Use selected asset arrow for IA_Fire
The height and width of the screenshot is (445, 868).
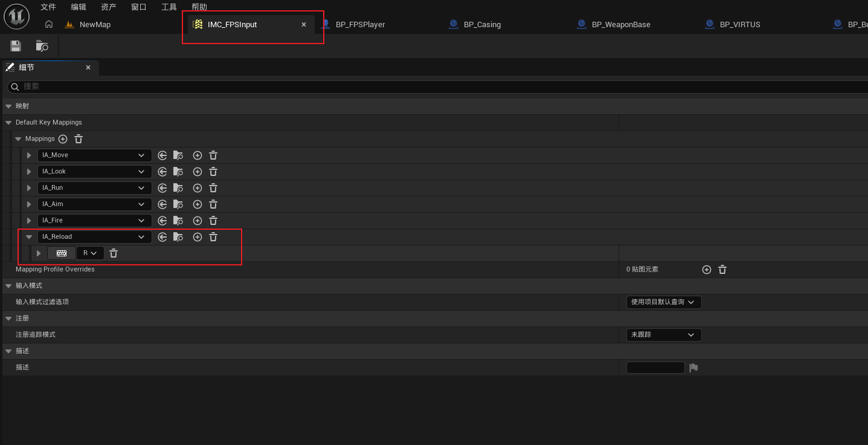[162, 221]
